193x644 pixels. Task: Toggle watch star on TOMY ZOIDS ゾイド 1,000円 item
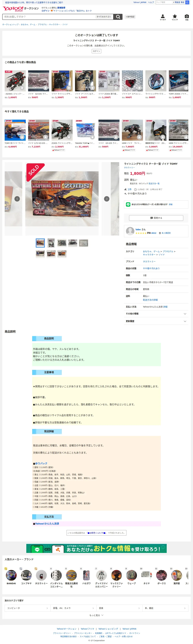click(186, 88)
